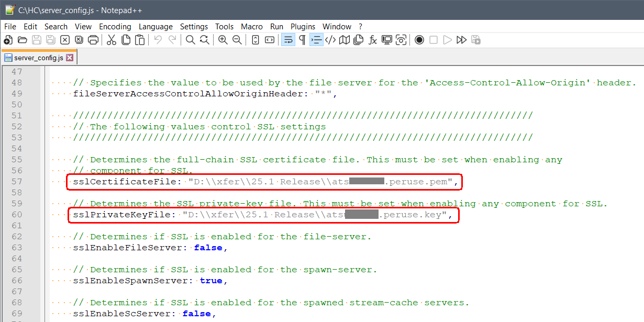The image size is (644, 322).
Task: Click the Open file folder icon
Action: tap(22, 40)
